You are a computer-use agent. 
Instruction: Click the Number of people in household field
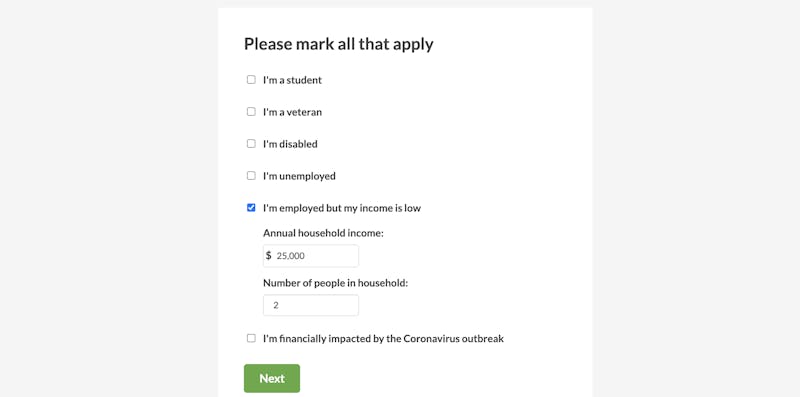tap(311, 305)
